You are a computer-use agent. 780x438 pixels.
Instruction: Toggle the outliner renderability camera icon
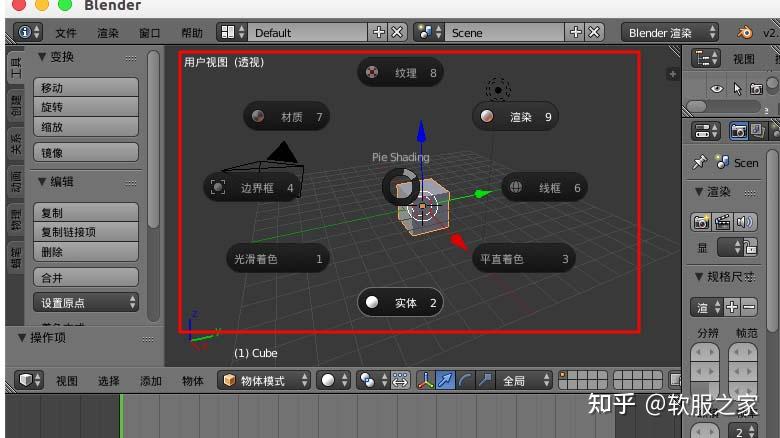click(756, 89)
